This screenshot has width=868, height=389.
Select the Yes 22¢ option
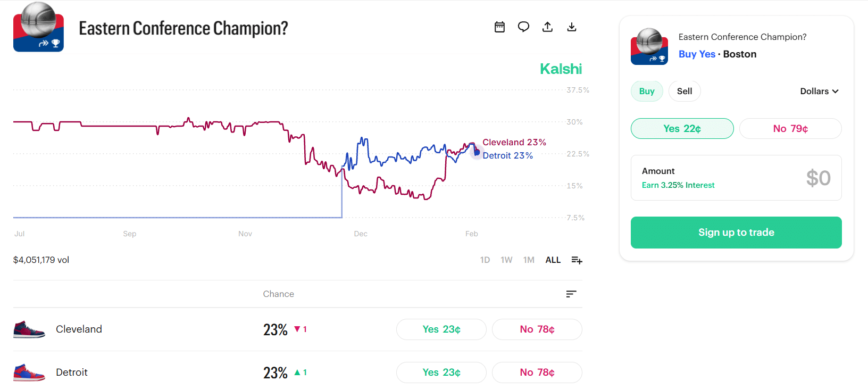point(682,129)
